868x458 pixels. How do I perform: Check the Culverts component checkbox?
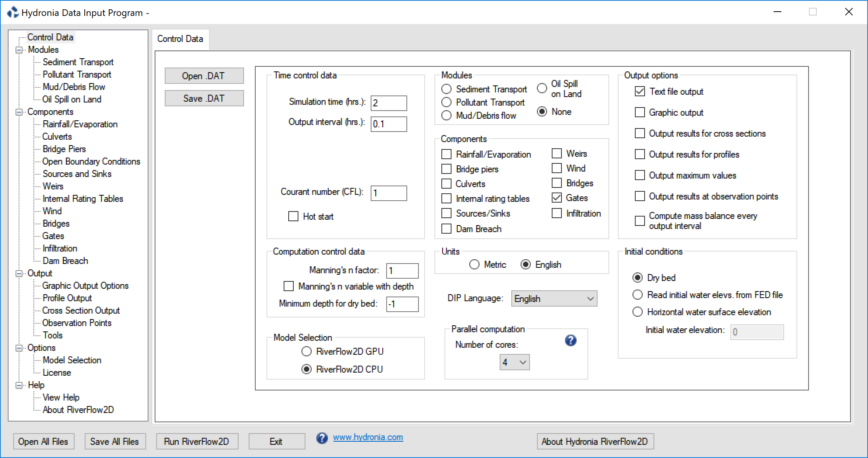(446, 184)
